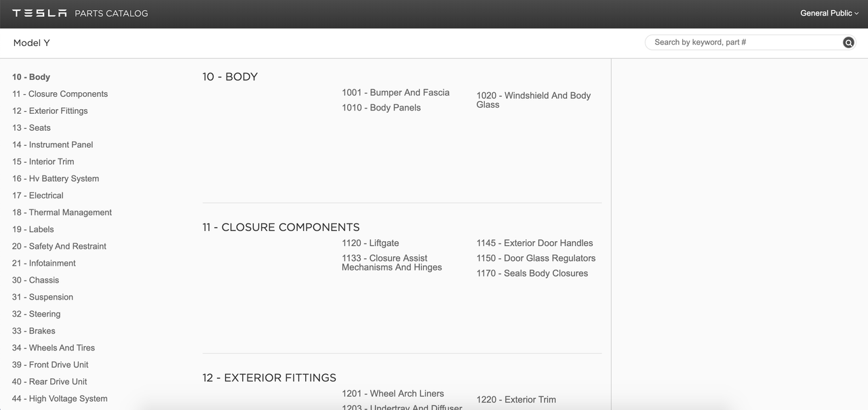Select Model Y heading
The height and width of the screenshot is (410, 868).
click(x=32, y=43)
